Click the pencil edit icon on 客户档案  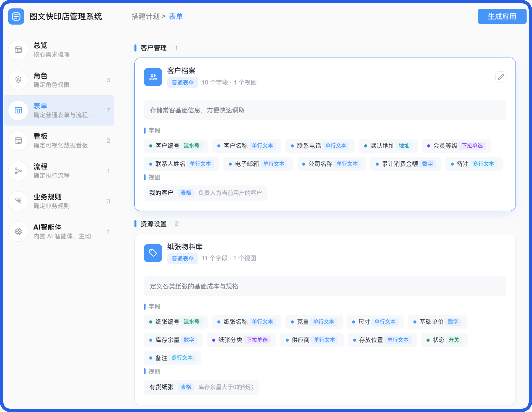tap(500, 77)
